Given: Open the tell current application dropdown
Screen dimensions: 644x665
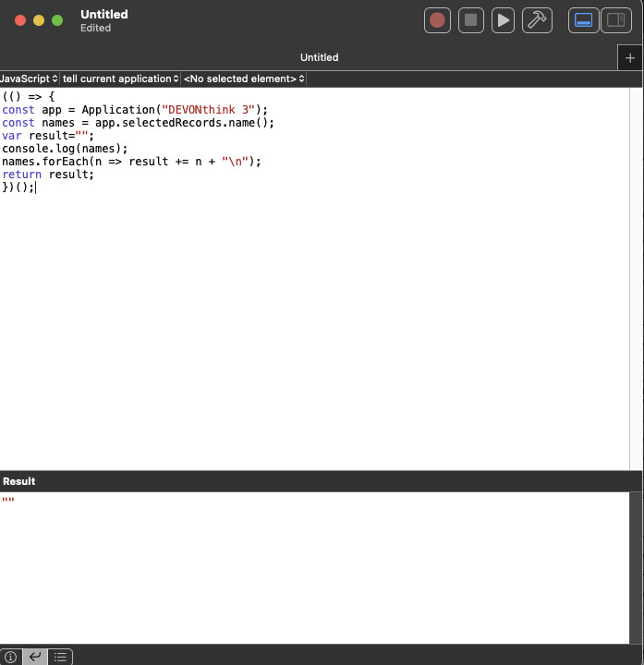Looking at the screenshot, I should [x=121, y=79].
